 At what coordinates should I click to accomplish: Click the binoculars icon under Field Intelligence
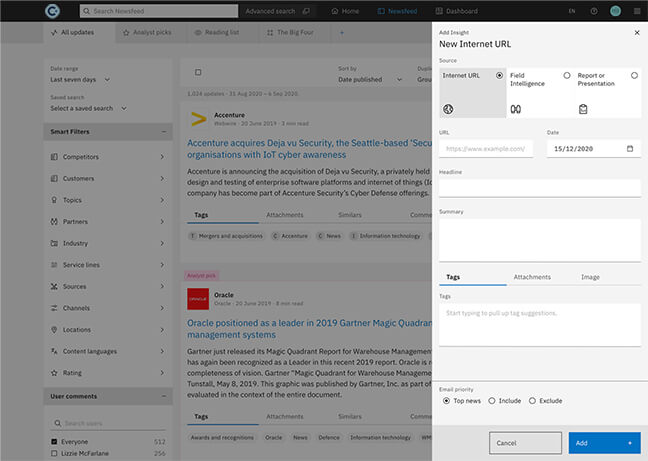(515, 109)
